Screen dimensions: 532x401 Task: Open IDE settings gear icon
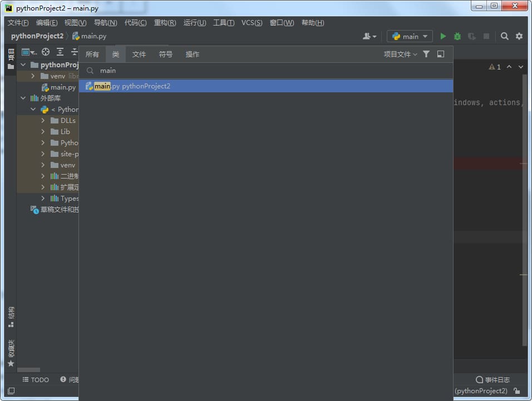[x=519, y=36]
